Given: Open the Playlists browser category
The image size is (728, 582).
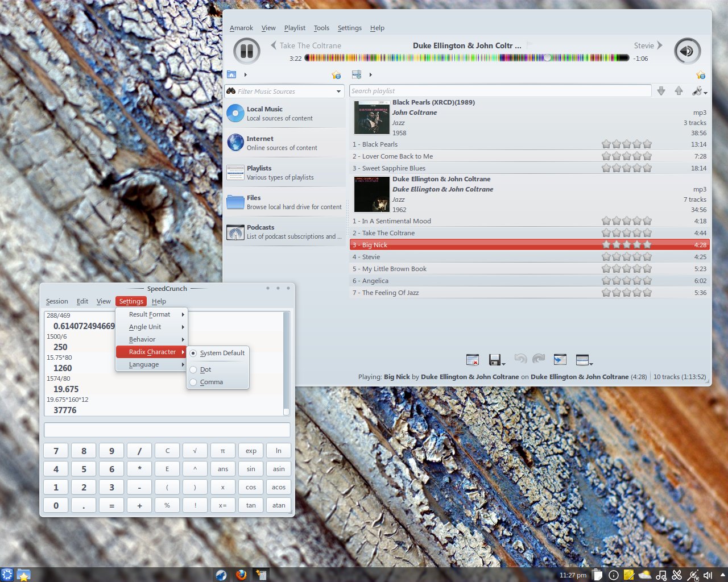Looking at the screenshot, I should (285, 173).
